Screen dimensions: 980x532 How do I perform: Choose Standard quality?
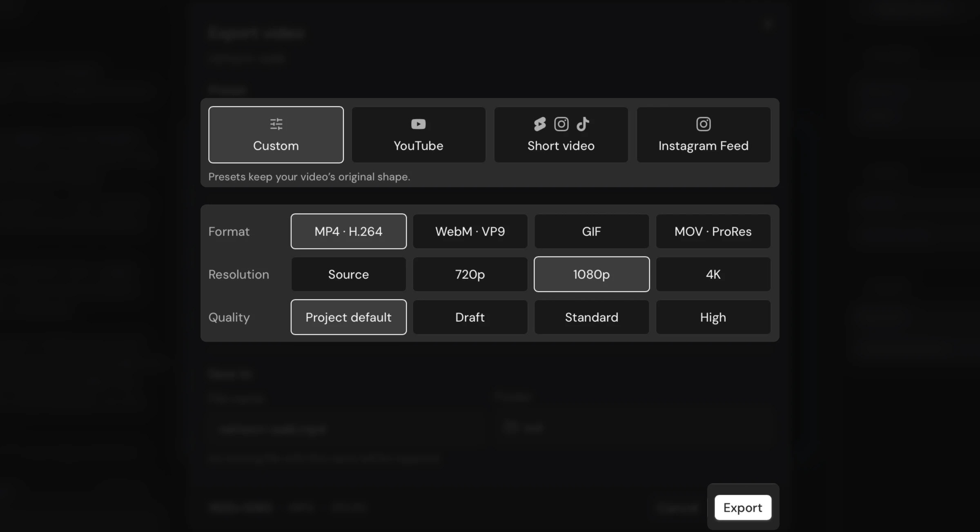592,317
